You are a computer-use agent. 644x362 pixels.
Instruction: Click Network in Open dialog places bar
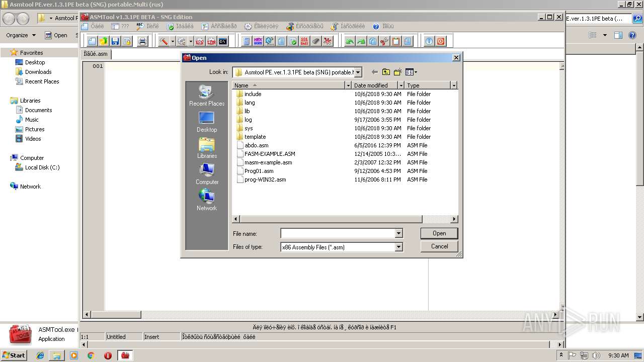[207, 200]
